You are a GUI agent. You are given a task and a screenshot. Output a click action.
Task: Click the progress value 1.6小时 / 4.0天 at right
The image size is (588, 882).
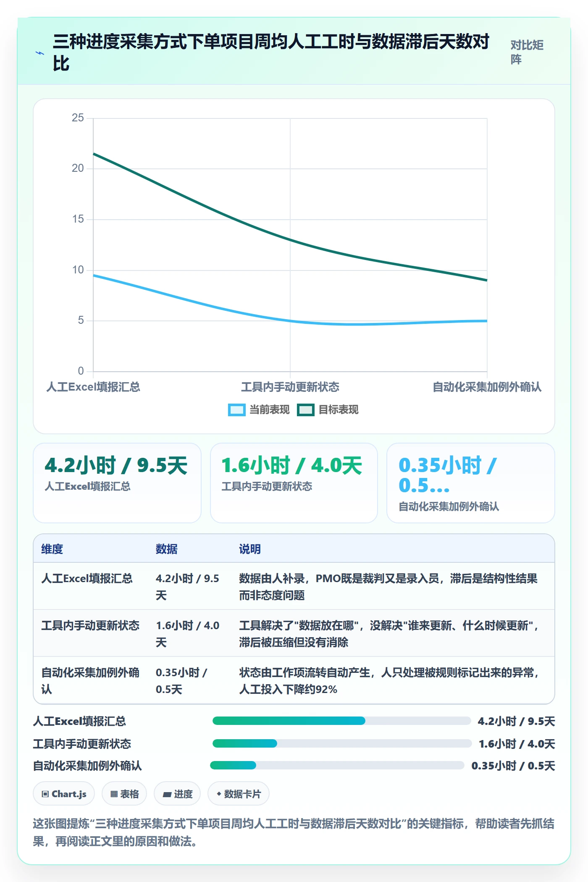517,744
